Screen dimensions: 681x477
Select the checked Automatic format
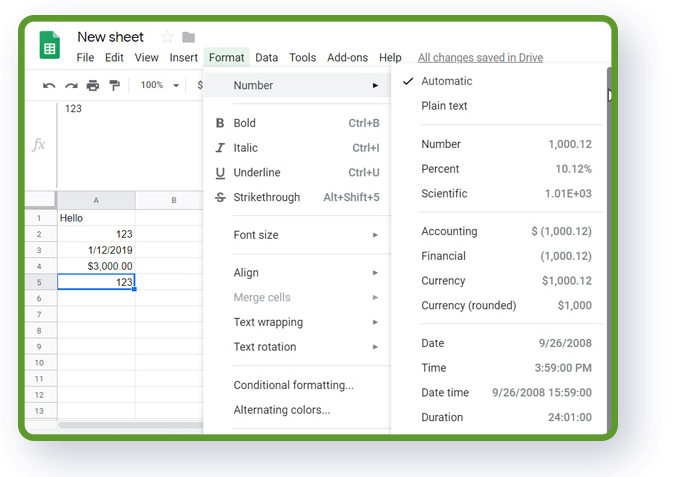pyautogui.click(x=499, y=81)
